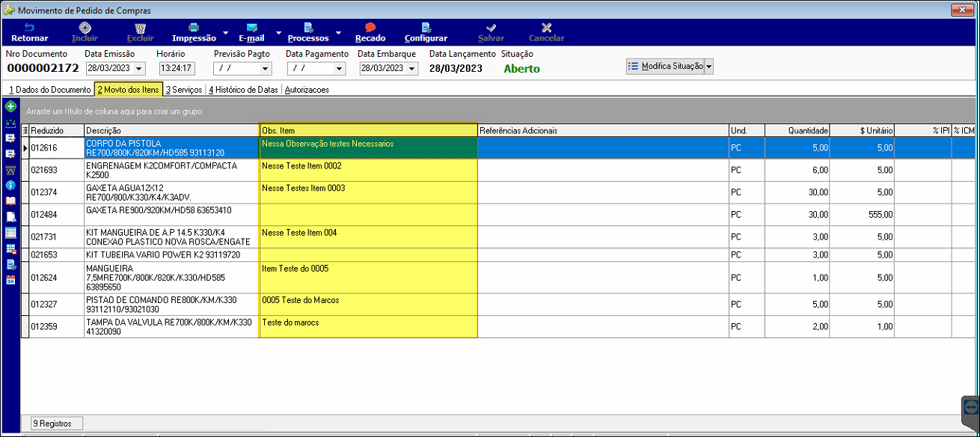The height and width of the screenshot is (437, 980).
Task: Click the green plus add-item sidebar icon
Action: point(10,107)
